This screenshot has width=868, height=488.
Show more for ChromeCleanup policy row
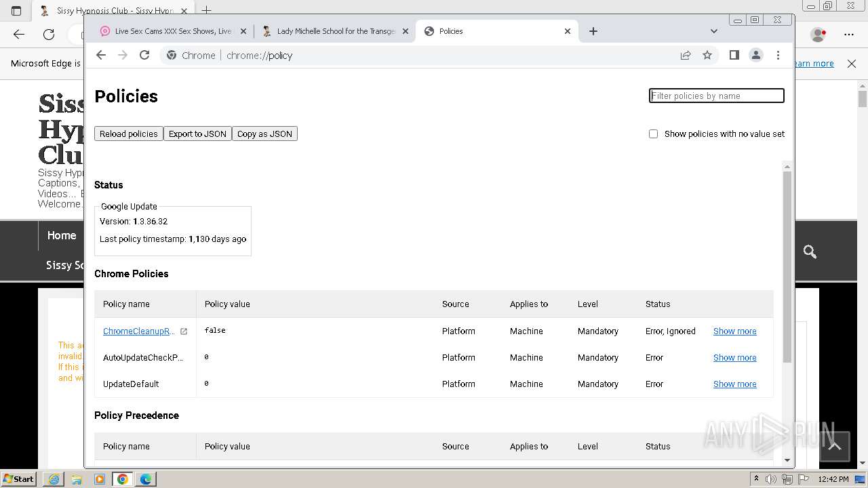pos(734,331)
